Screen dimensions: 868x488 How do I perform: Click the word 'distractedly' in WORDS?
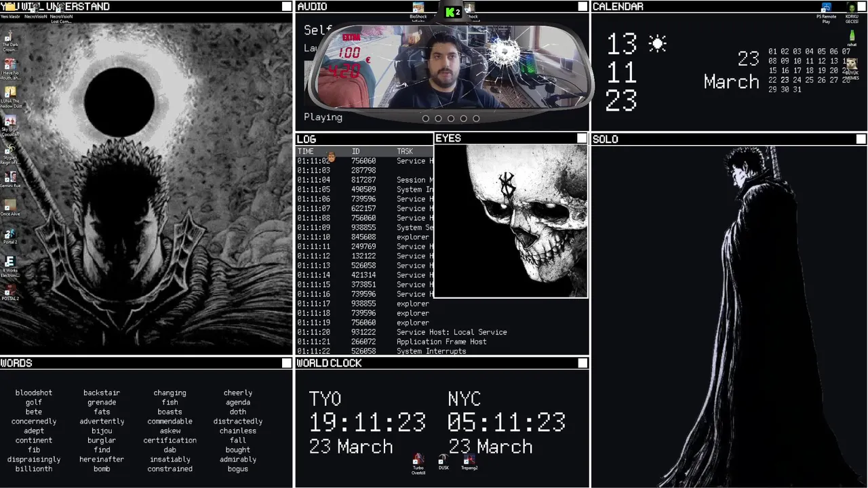coord(238,421)
